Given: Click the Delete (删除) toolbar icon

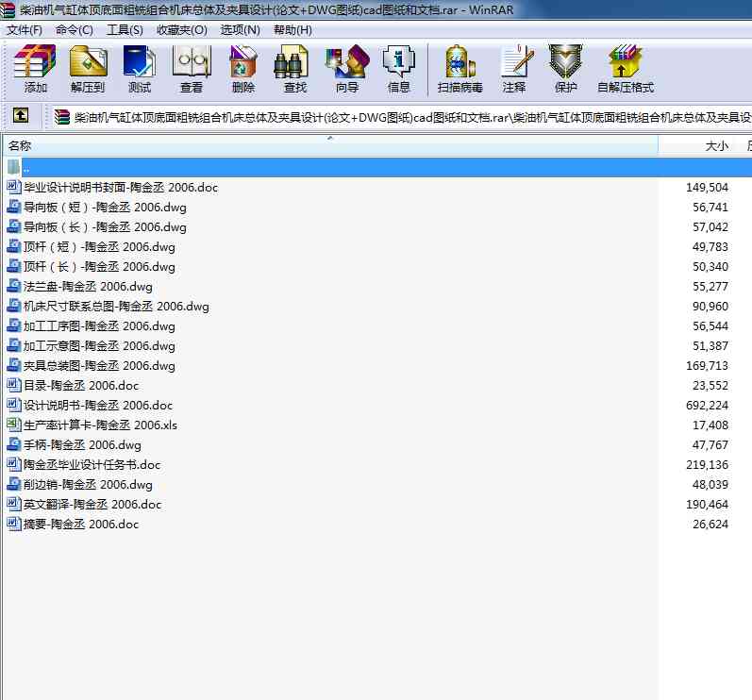Looking at the screenshot, I should (x=243, y=69).
